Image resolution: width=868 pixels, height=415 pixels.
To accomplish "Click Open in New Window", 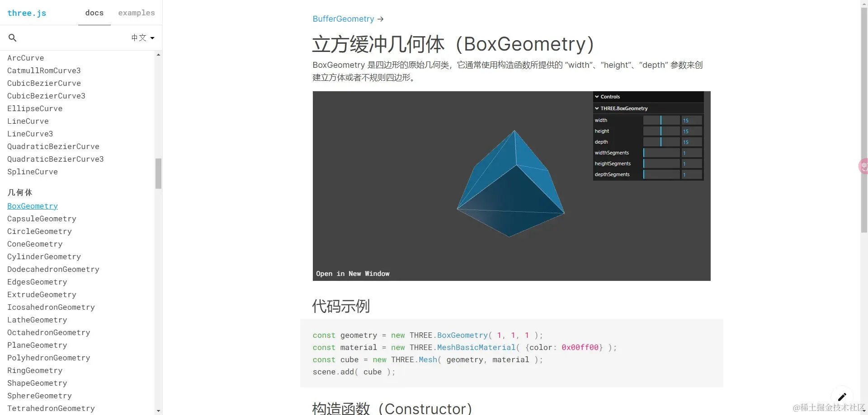I will pyautogui.click(x=353, y=274).
